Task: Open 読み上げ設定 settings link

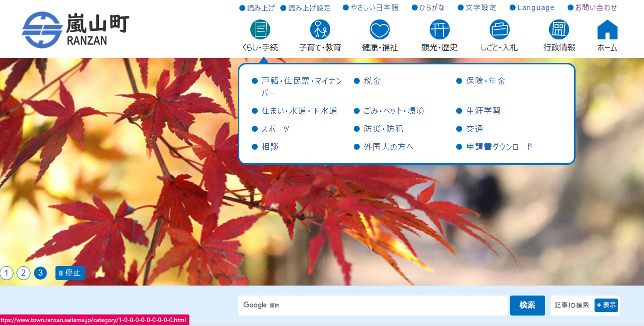Action: coord(305,7)
